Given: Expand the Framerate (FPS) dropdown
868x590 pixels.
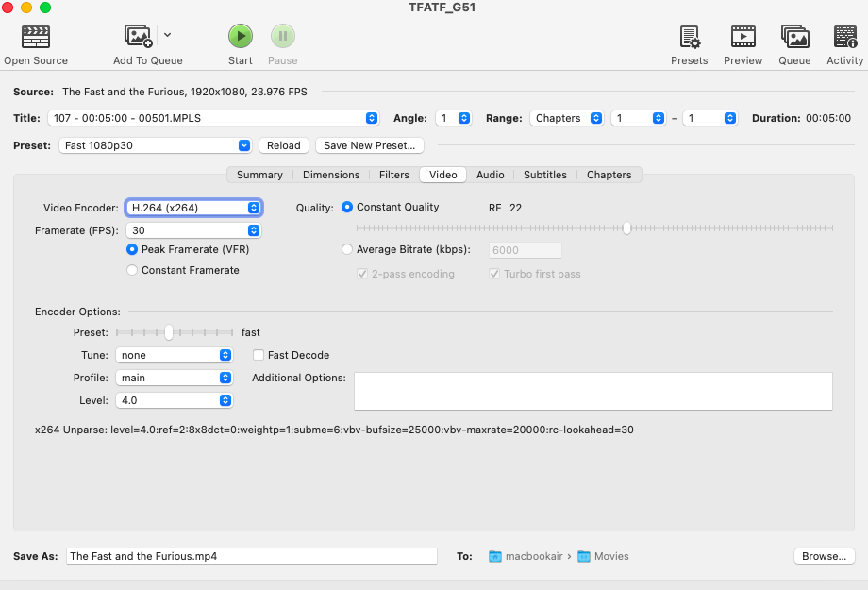Looking at the screenshot, I should 193,230.
